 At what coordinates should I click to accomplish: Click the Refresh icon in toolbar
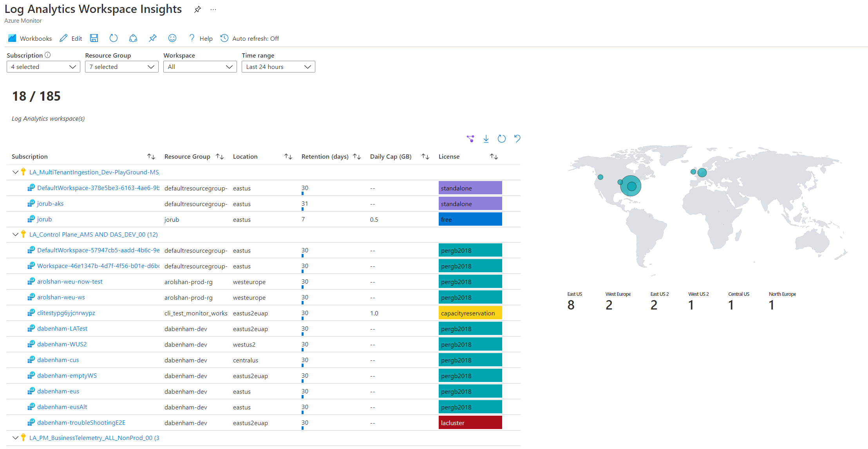point(113,38)
